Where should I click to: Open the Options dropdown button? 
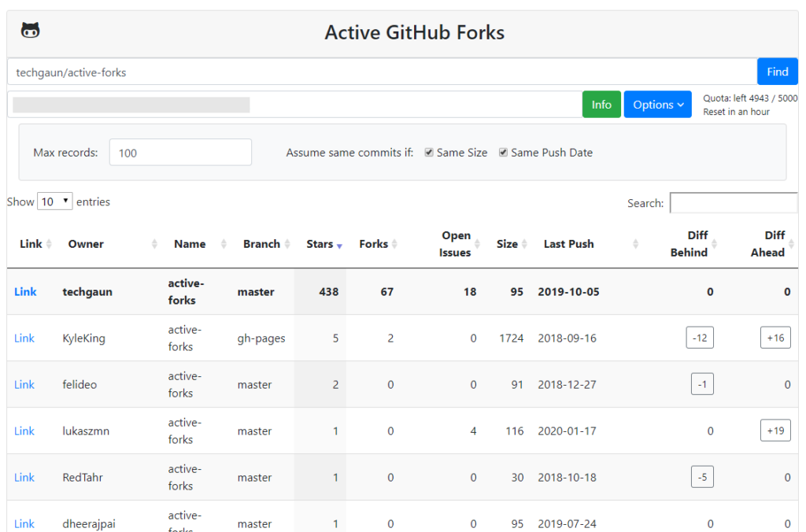click(657, 105)
